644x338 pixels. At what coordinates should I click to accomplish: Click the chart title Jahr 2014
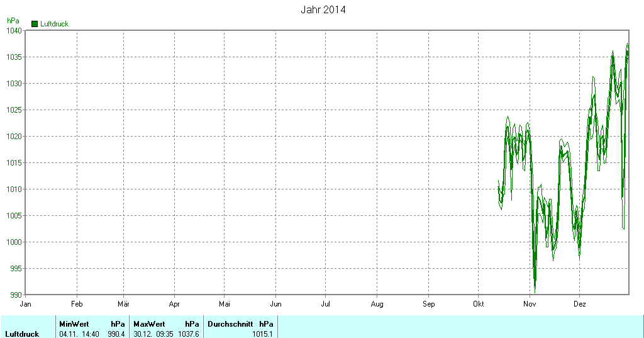click(x=322, y=10)
